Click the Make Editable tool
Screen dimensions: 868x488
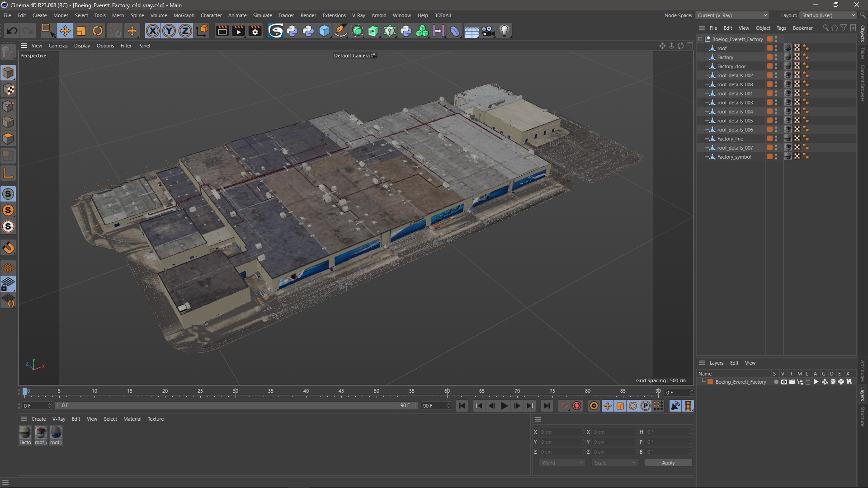coord(8,53)
